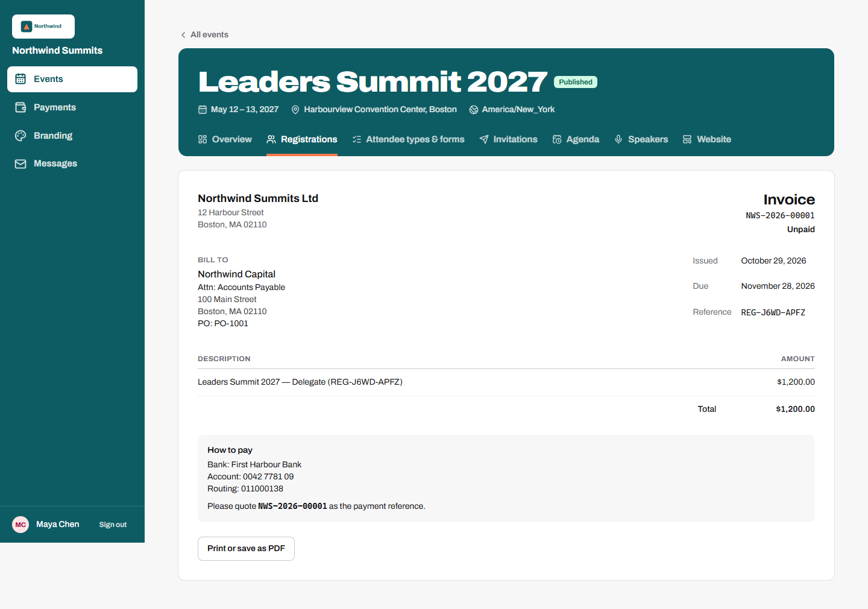Click the Payments wallet icon

pyautogui.click(x=20, y=107)
